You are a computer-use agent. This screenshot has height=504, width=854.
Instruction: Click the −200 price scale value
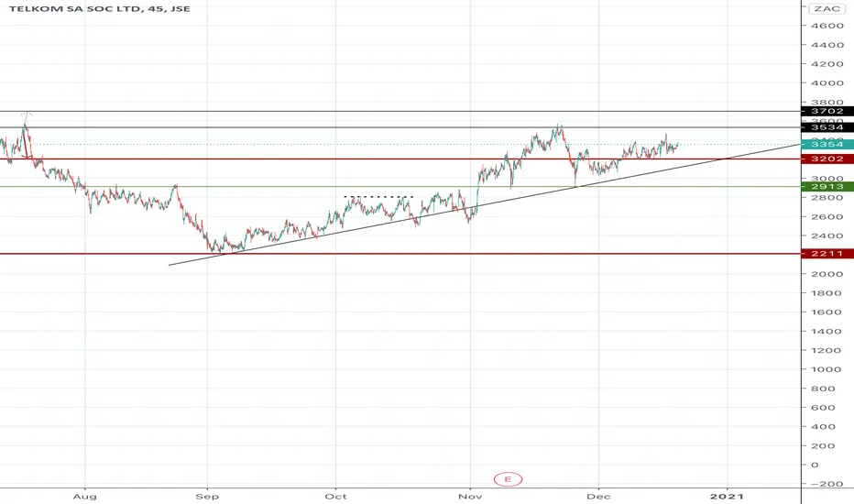click(827, 484)
